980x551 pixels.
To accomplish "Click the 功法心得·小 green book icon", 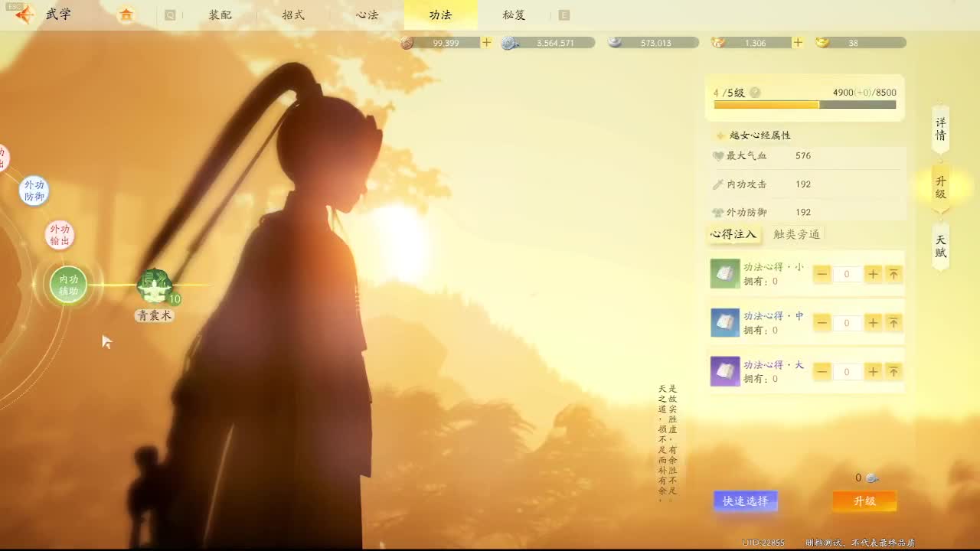I will pyautogui.click(x=725, y=274).
